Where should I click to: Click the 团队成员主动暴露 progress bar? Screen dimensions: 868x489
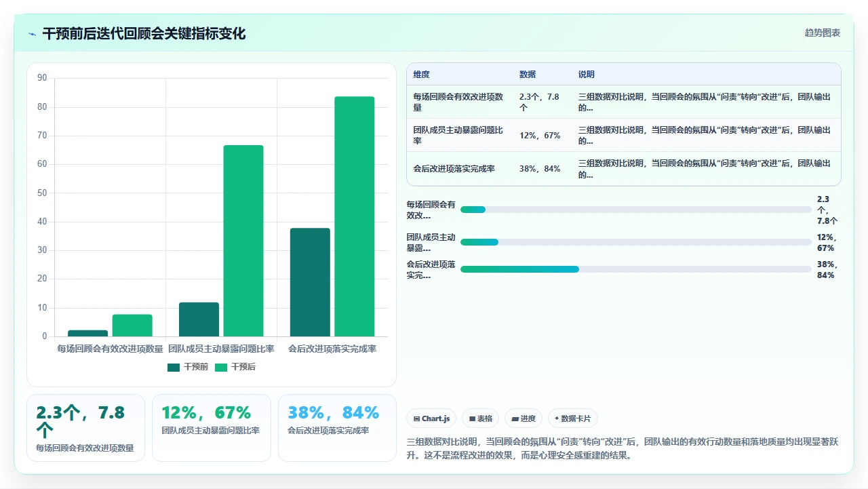tap(636, 242)
